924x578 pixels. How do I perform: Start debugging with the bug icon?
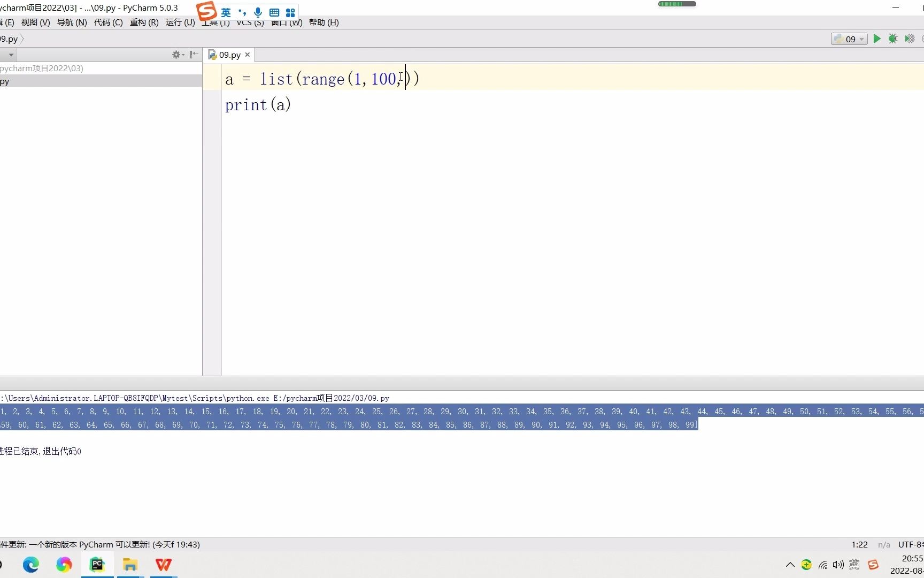click(x=893, y=39)
